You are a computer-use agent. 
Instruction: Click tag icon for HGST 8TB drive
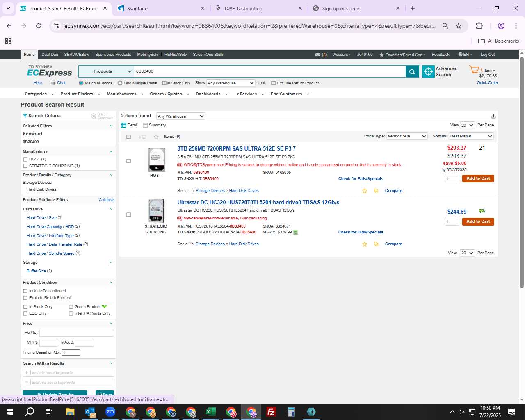(x=376, y=191)
